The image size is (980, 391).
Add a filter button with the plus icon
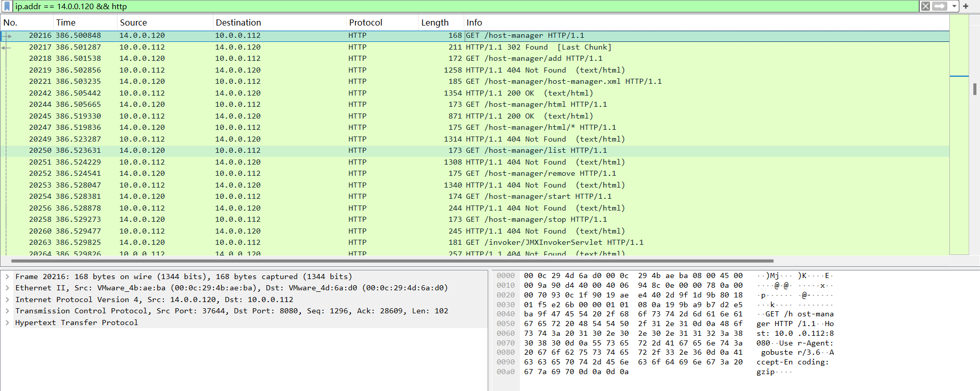click(966, 6)
